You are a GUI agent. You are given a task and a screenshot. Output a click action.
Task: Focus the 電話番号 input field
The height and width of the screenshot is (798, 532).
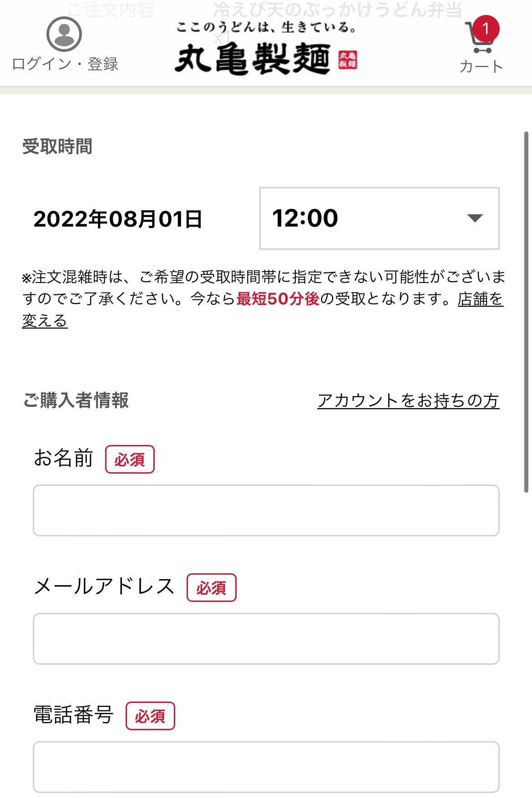(x=266, y=767)
